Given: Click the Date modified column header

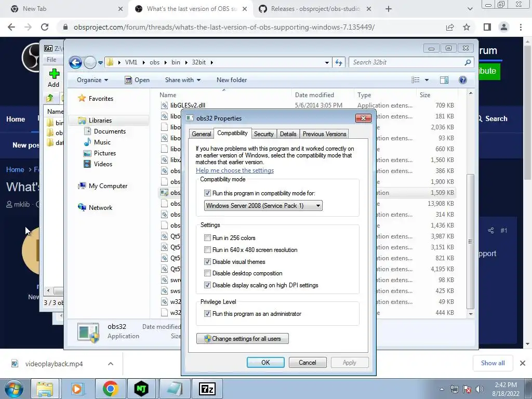Looking at the screenshot, I should click(x=314, y=95).
